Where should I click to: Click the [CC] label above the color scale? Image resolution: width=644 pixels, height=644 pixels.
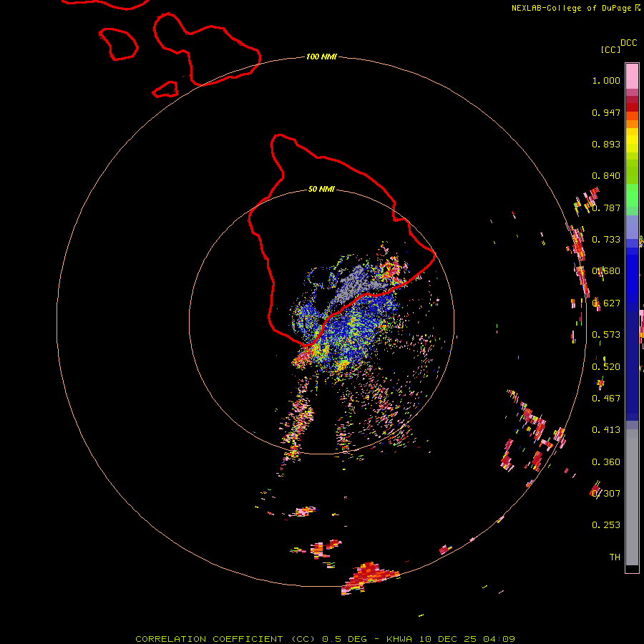coord(610,49)
